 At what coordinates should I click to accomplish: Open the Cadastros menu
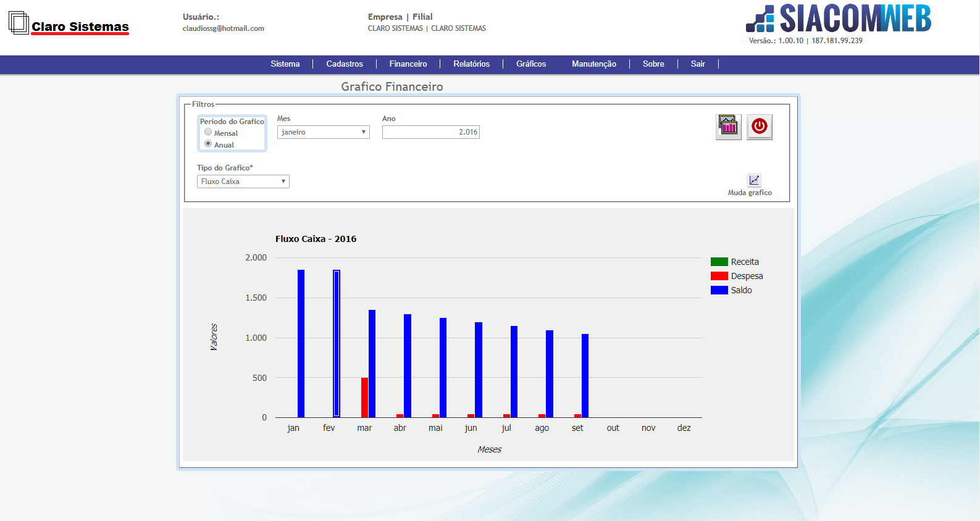tap(345, 64)
